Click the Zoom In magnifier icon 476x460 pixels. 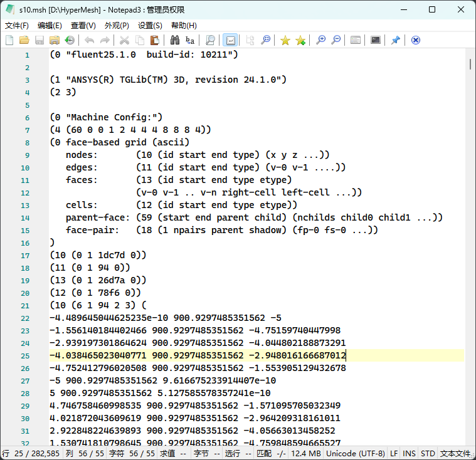tap(321, 40)
